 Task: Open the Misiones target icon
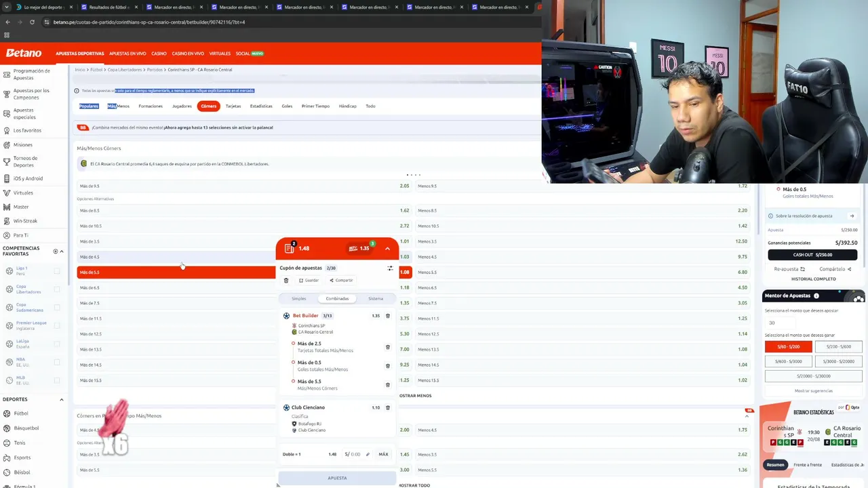(6, 144)
